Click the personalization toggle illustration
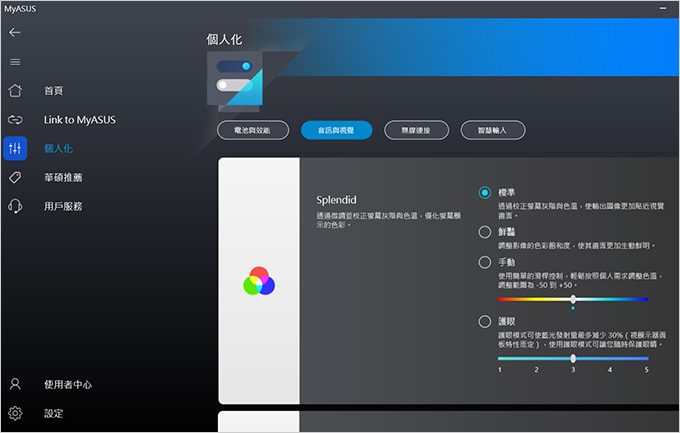 pos(235,80)
